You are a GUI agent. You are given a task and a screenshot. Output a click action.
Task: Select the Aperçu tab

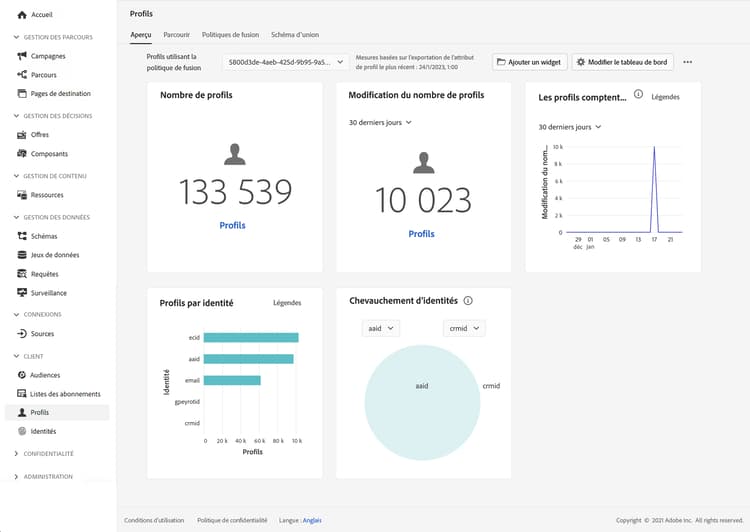pos(141,35)
